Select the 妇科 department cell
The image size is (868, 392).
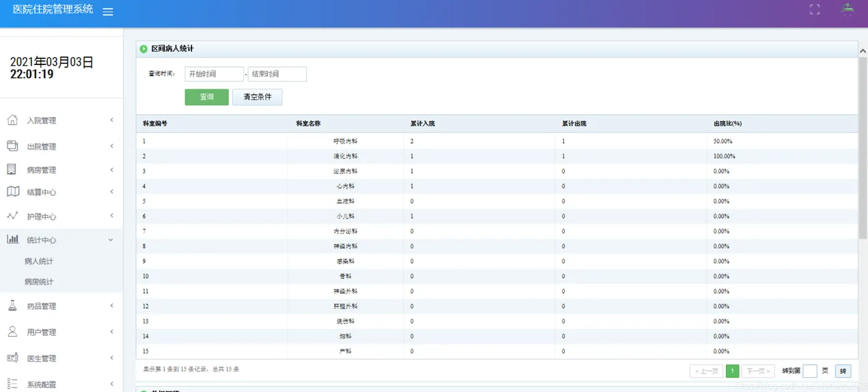345,336
